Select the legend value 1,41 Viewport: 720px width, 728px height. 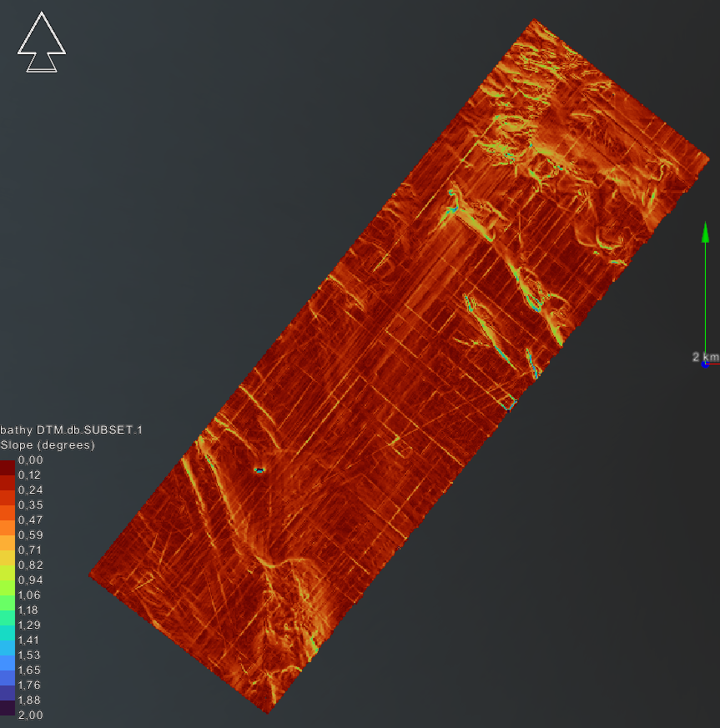click(28, 640)
